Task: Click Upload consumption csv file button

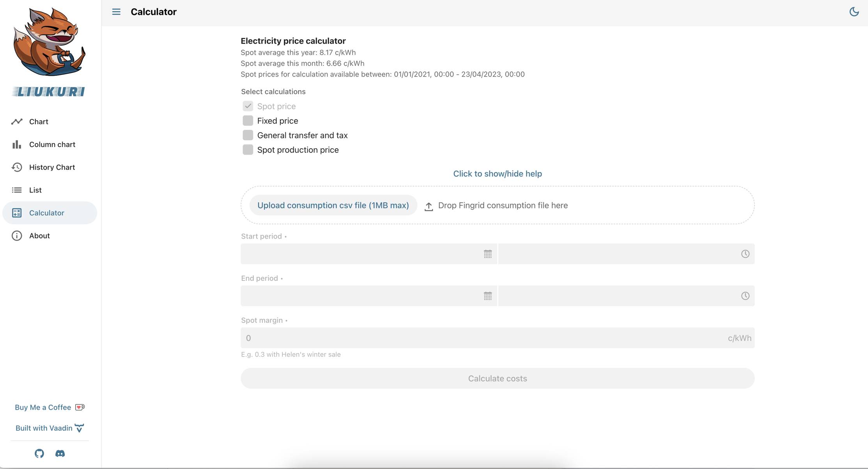Action: click(333, 205)
